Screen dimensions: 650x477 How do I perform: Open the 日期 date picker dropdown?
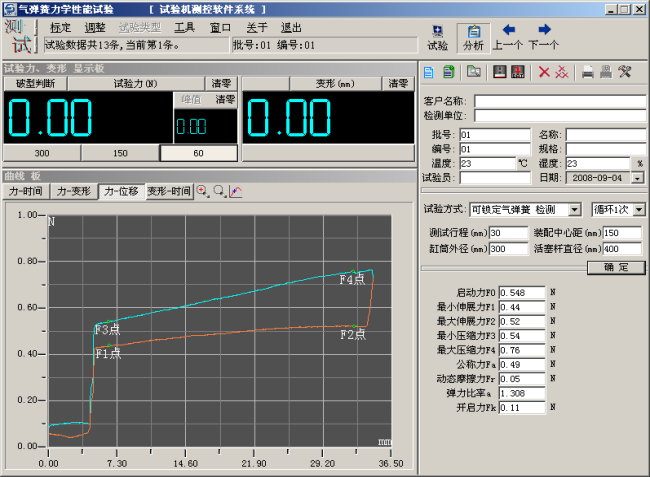[638, 178]
